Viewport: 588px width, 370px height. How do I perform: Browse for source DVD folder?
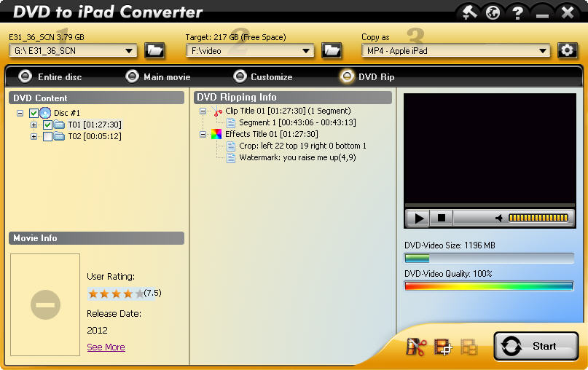pyautogui.click(x=154, y=50)
